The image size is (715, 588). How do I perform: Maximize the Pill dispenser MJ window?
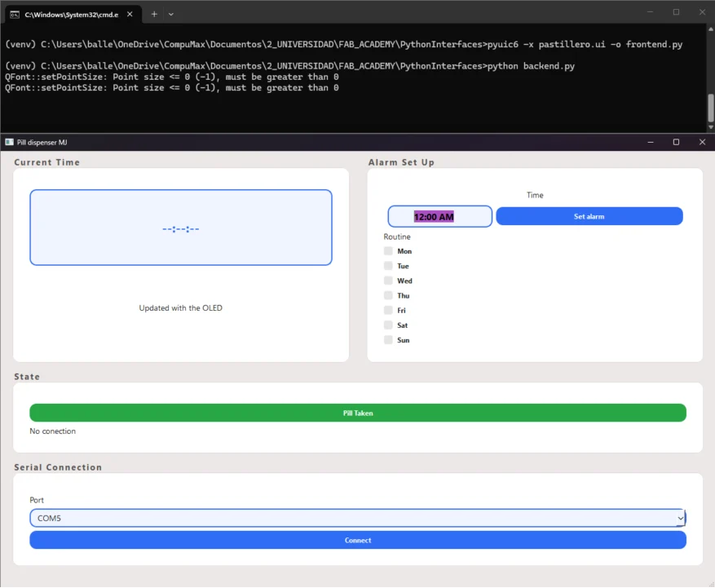point(676,143)
